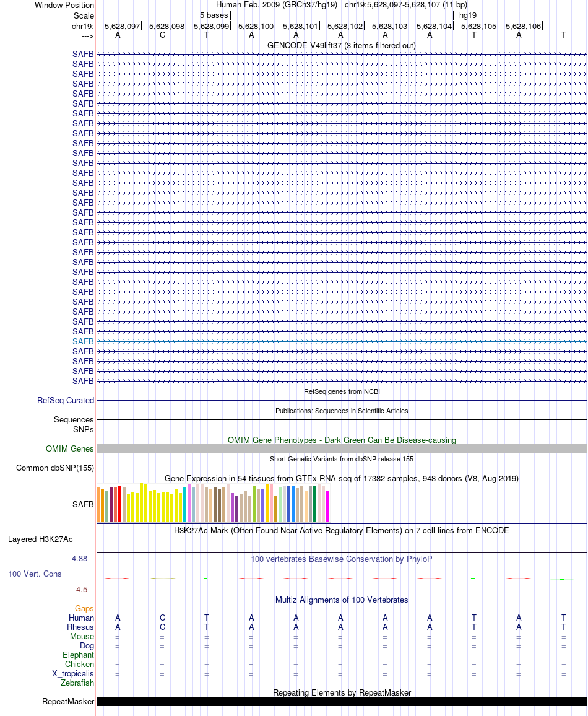
Task: Click the '--->' strand direction label
Action: click(88, 36)
